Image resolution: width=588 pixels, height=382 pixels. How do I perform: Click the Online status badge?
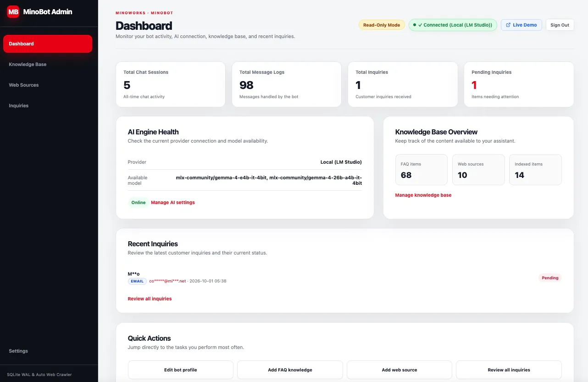[x=139, y=202]
